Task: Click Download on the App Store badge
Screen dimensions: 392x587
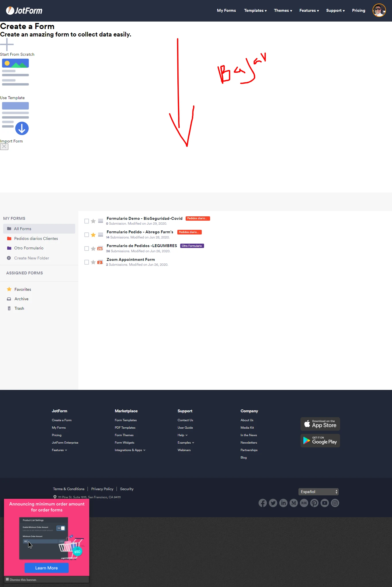Action: coord(320,424)
